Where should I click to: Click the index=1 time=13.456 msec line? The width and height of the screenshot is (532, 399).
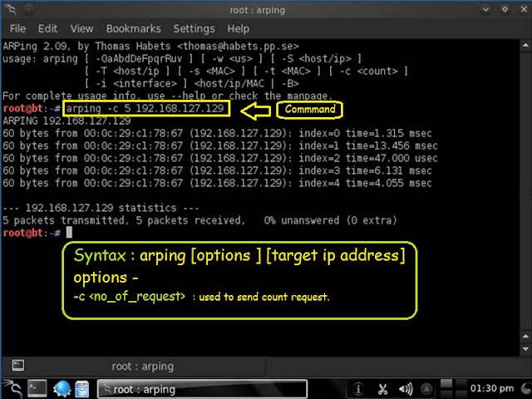pos(220,146)
